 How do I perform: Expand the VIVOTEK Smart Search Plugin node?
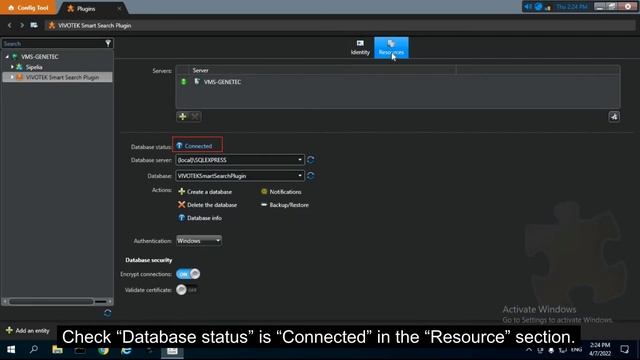12,77
